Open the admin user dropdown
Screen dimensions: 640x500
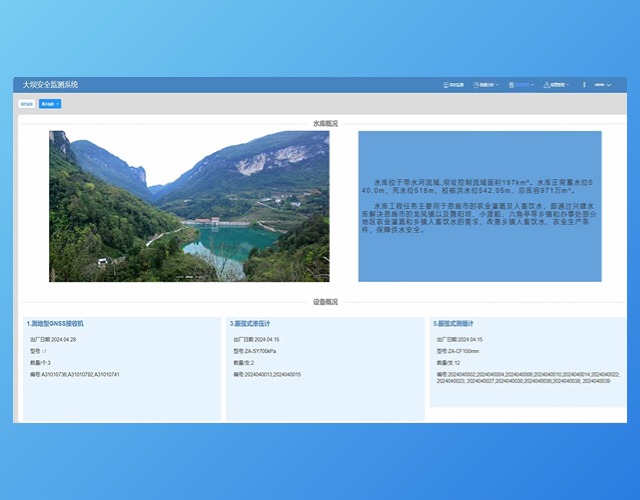[x=603, y=85]
